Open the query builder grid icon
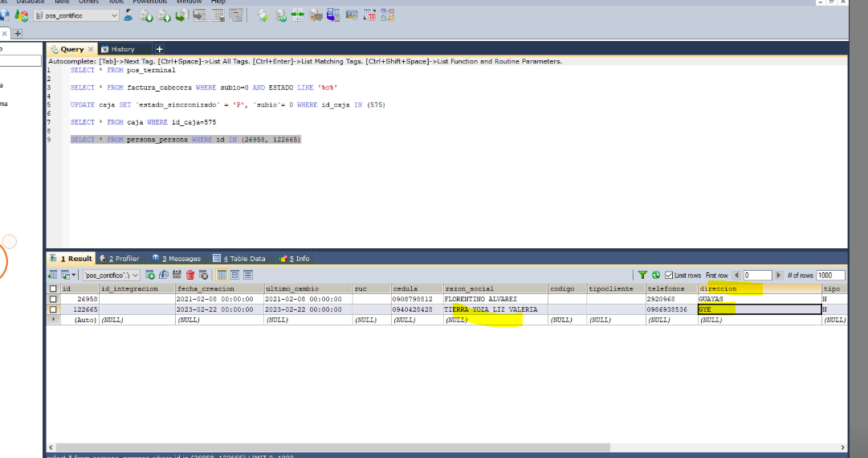 [370, 15]
